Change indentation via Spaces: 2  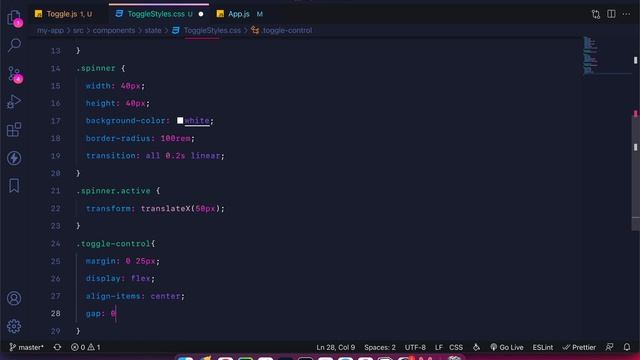tap(380, 347)
